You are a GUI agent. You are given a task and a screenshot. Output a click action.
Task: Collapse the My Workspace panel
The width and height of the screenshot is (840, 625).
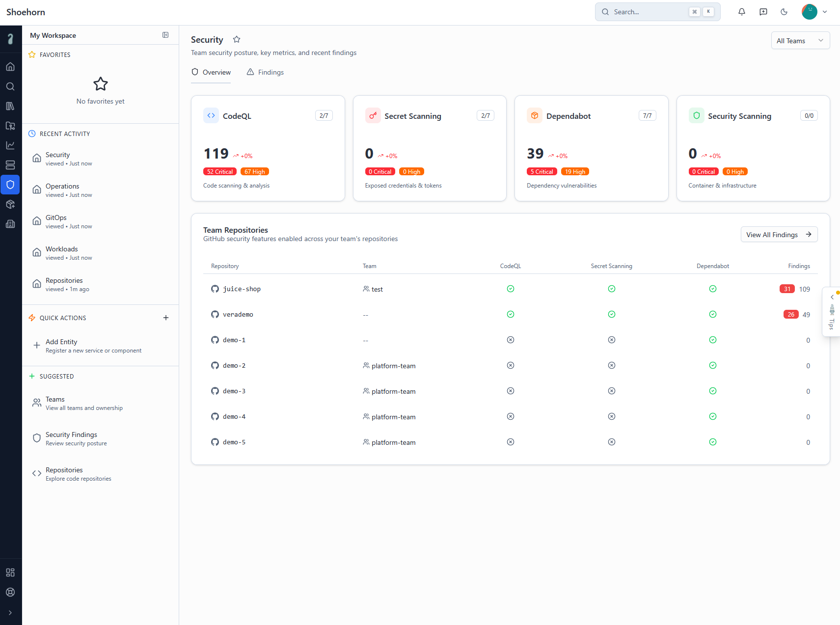[165, 35]
